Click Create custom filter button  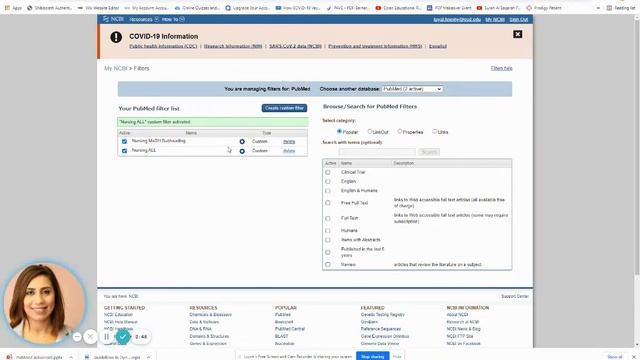284,108
